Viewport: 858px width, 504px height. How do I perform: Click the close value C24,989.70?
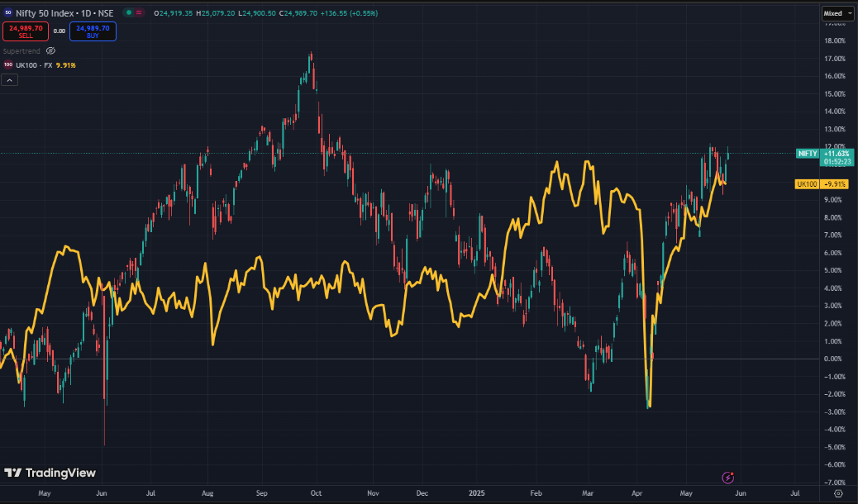click(x=298, y=13)
